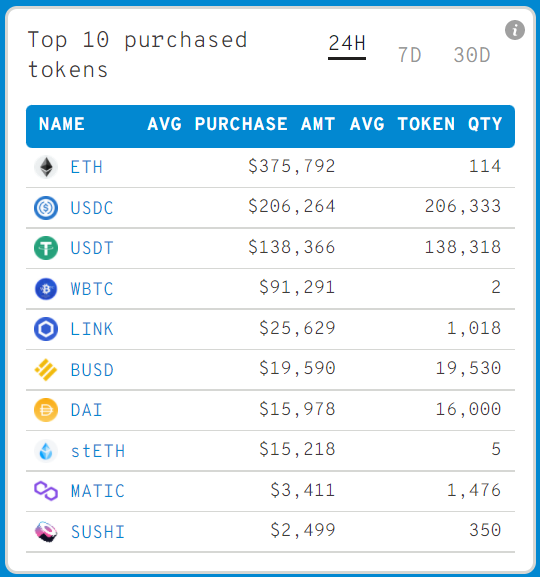Screen dimensions: 540x577
Task: Click the MATIC purple logo icon
Action: 46,491
